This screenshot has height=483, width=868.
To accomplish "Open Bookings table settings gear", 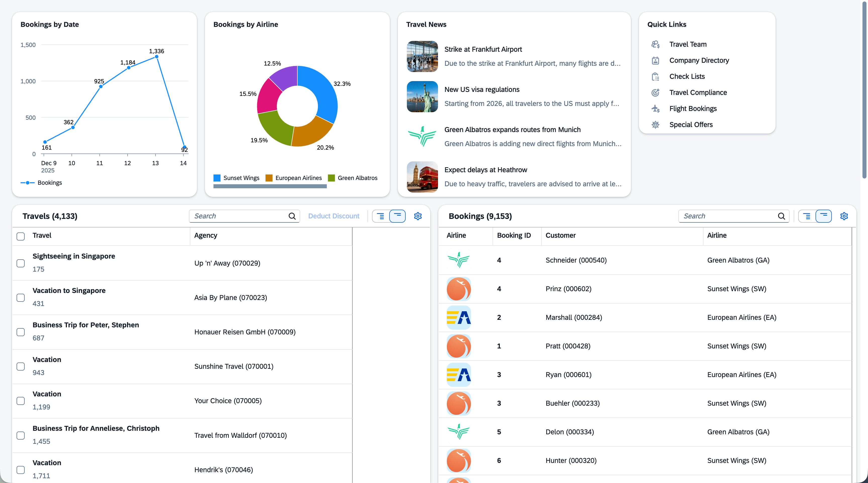I will (844, 216).
